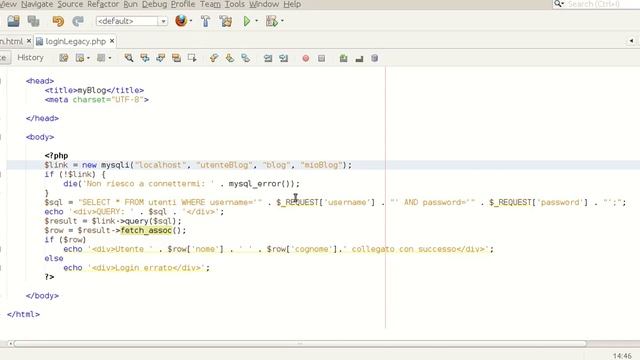Open the Team menu
The height and width of the screenshot is (360, 640).
tap(210, 4)
